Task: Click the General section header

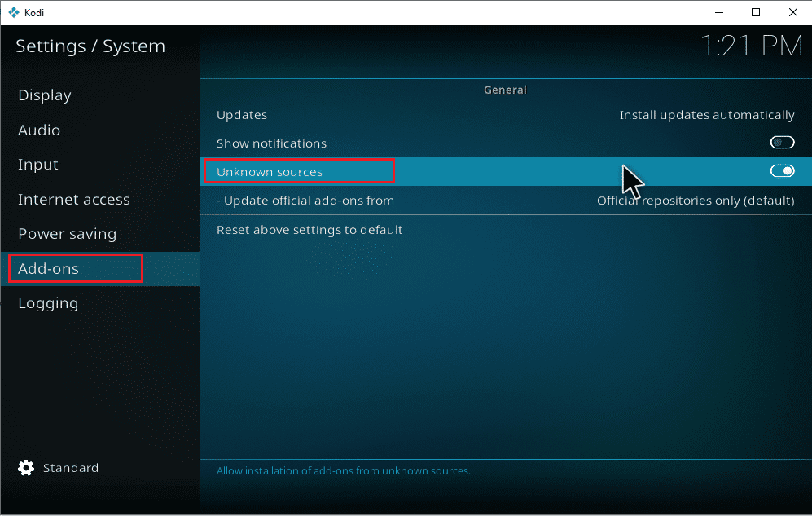Action: pos(505,90)
